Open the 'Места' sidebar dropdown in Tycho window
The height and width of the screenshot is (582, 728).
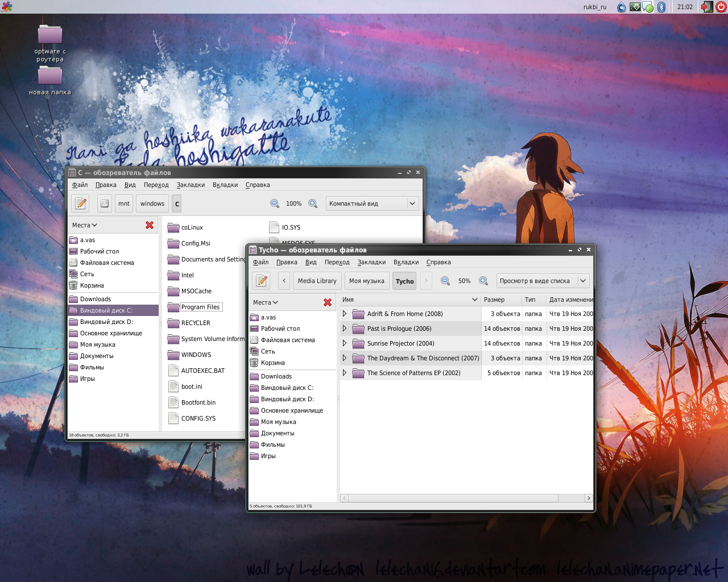[266, 302]
